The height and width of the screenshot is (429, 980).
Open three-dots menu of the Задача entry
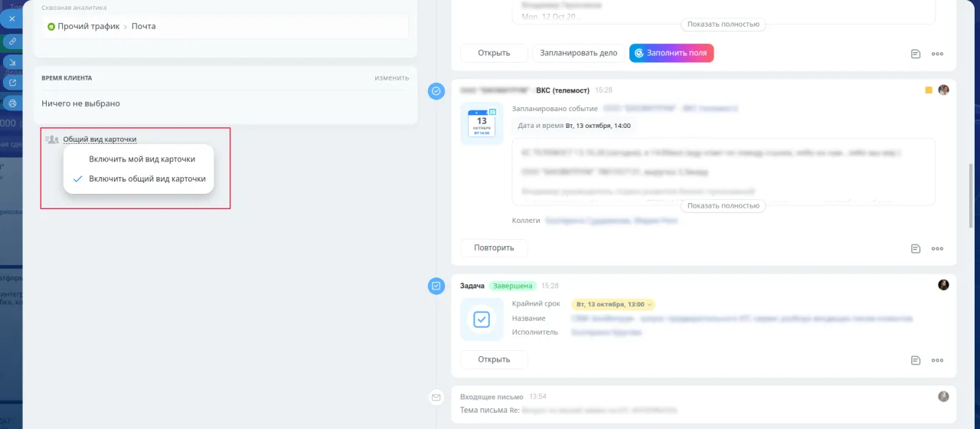(x=937, y=360)
